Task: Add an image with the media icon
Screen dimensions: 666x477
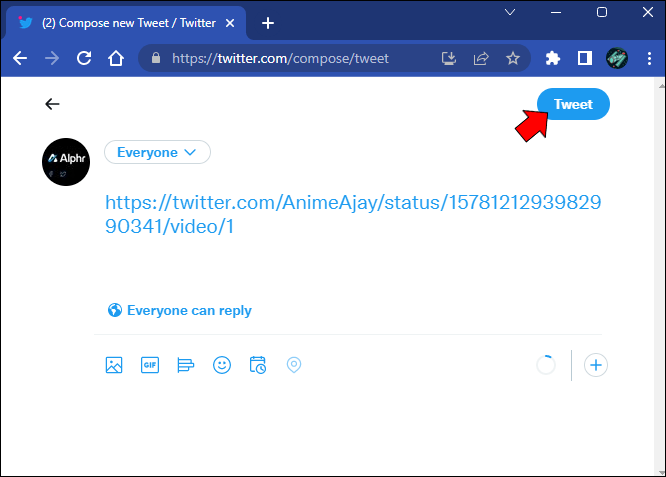Action: pyautogui.click(x=114, y=365)
